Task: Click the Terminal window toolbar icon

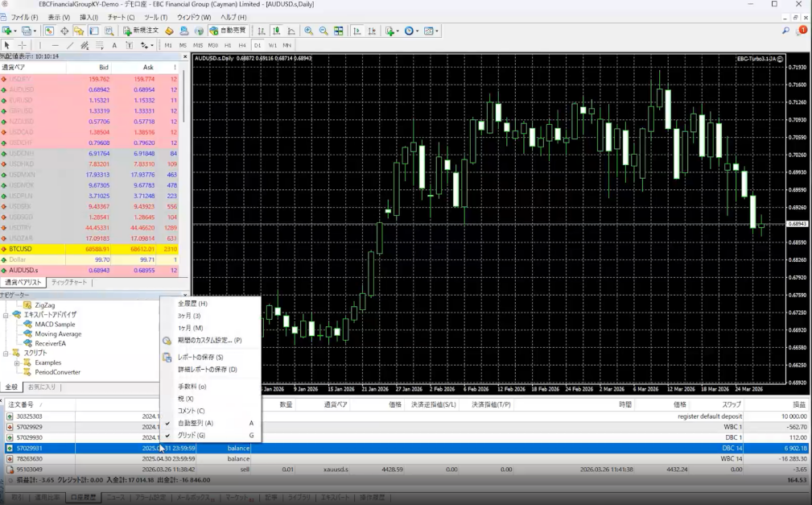Action: coord(93,31)
